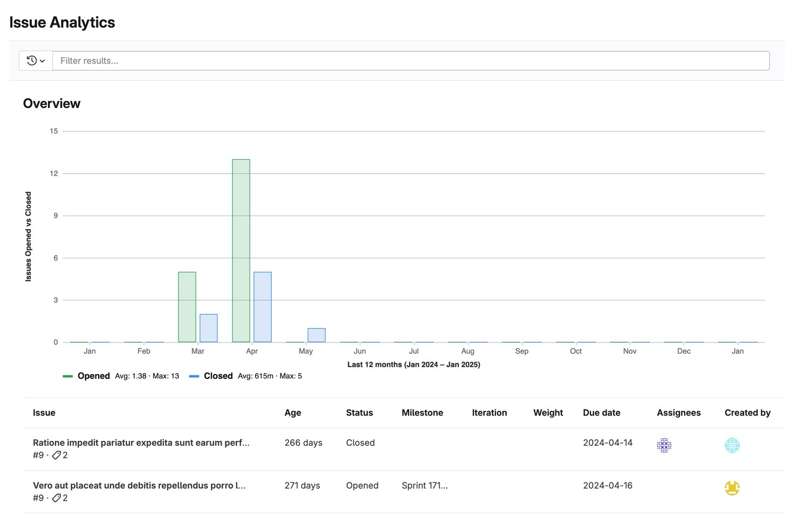798x532 pixels.
Task: Select the blue Closed bar for May
Action: tap(317, 335)
